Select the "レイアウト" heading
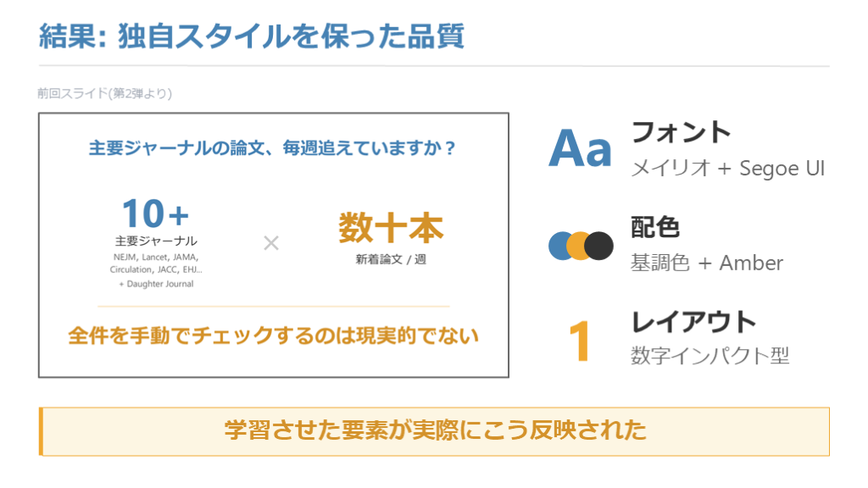The height and width of the screenshot is (488, 868). pos(693,321)
